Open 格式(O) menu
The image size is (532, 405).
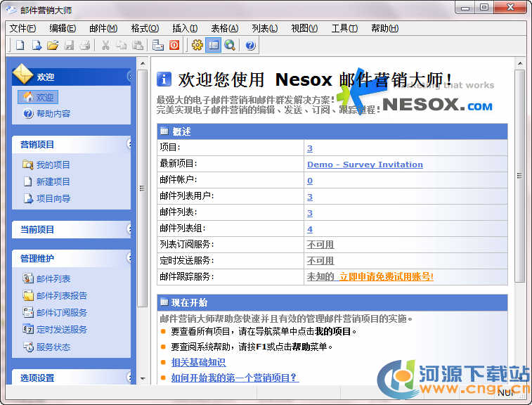click(145, 28)
